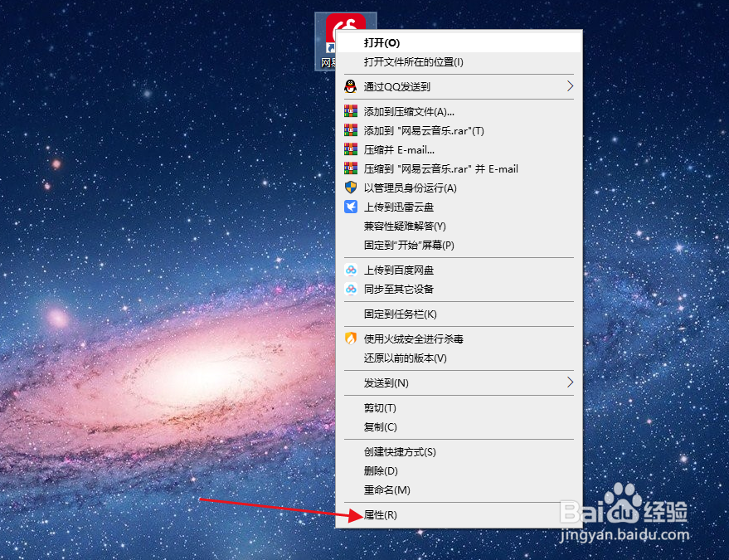Select 添加到 "网易云音乐.rar"(T) entry
The height and width of the screenshot is (560, 729).
(x=459, y=131)
